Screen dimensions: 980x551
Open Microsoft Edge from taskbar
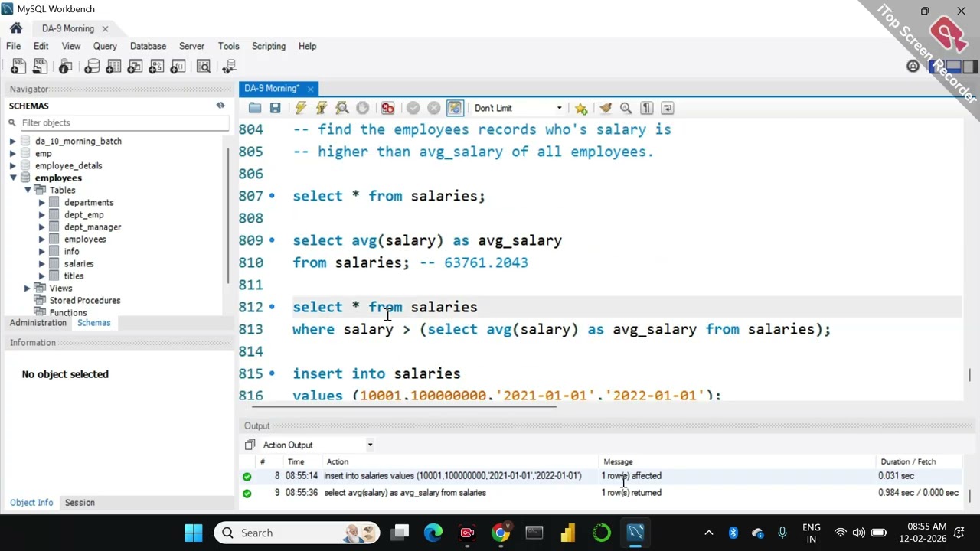click(433, 533)
